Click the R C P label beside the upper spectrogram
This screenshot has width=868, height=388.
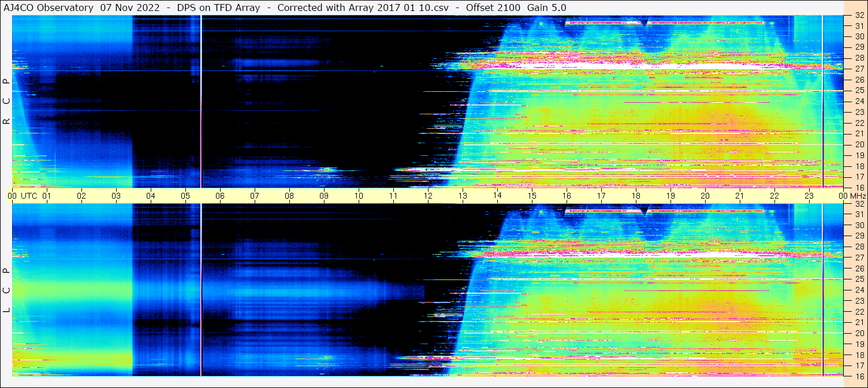pos(6,102)
